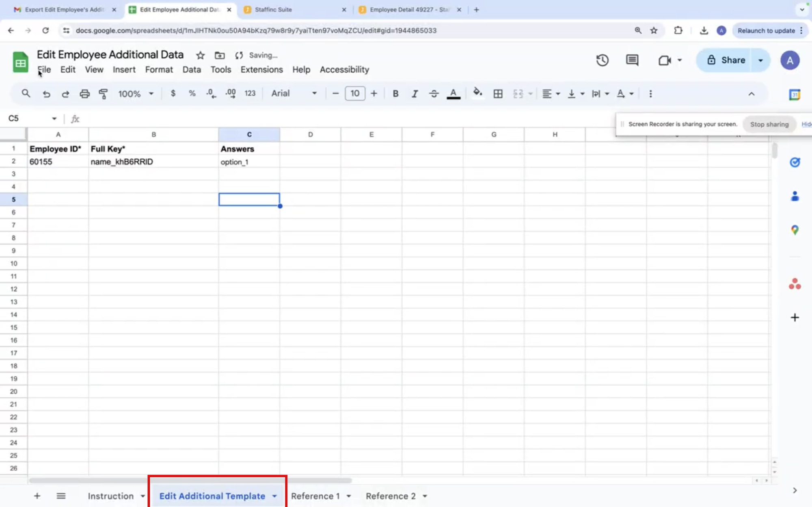Open the File menu

[x=44, y=69]
